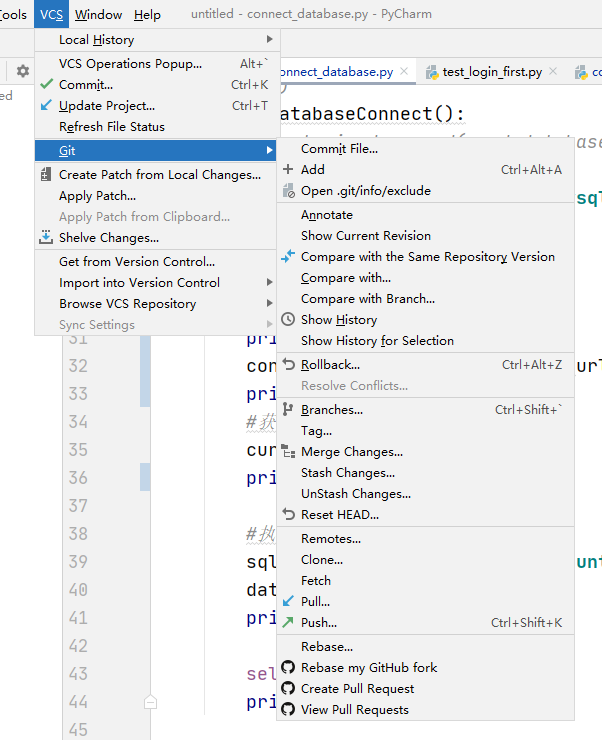
Task: Click line number 42 in the gutter
Action: 78,646
